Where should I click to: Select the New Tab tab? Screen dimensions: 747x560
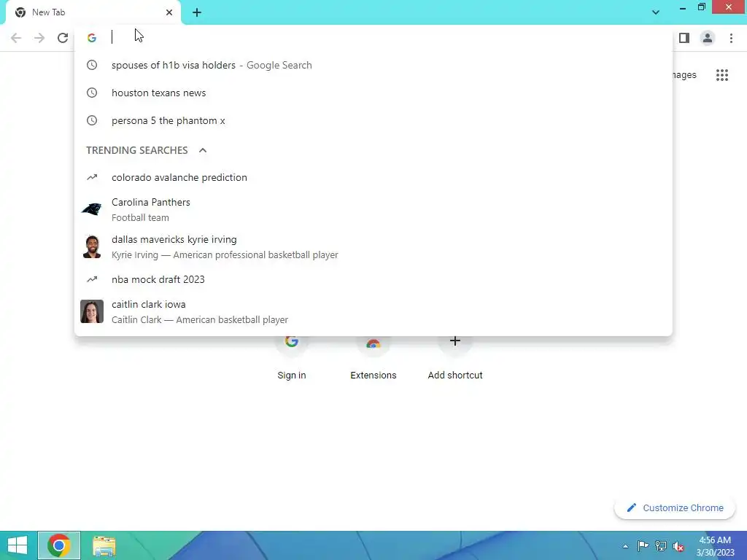pos(93,12)
